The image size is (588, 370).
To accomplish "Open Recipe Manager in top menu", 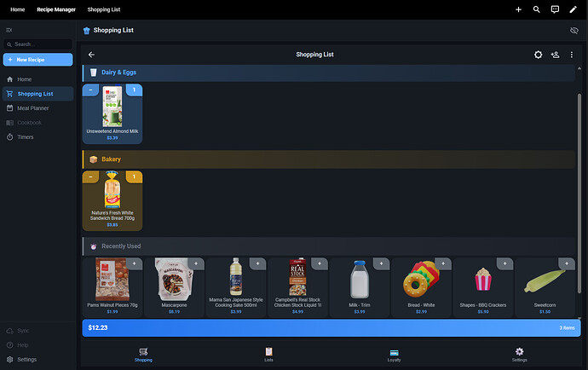I will [x=56, y=9].
